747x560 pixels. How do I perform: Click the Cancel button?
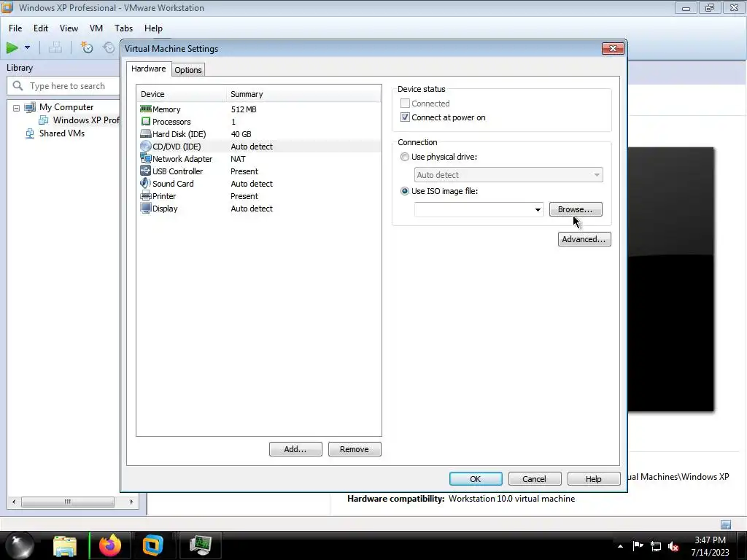tap(535, 478)
